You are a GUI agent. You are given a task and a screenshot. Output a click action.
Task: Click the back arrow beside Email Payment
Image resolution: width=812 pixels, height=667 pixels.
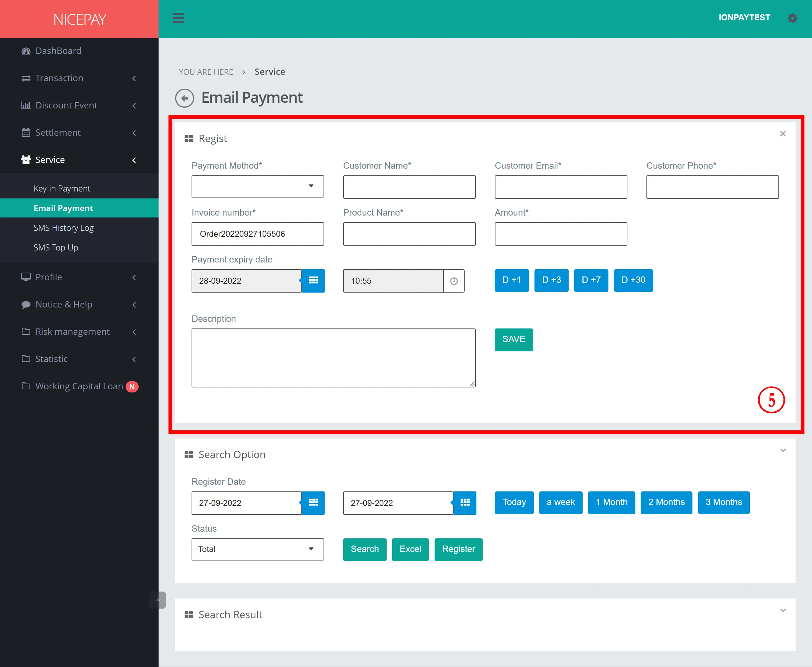184,98
